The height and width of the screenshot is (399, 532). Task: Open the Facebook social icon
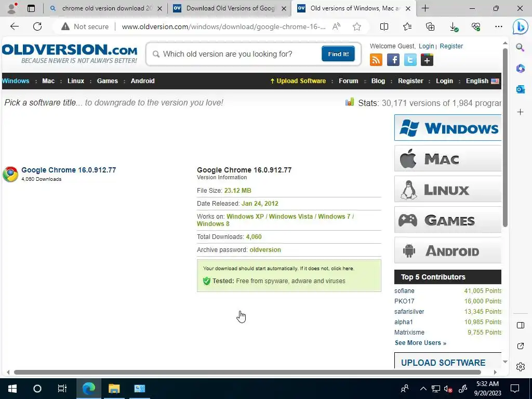[x=393, y=60]
